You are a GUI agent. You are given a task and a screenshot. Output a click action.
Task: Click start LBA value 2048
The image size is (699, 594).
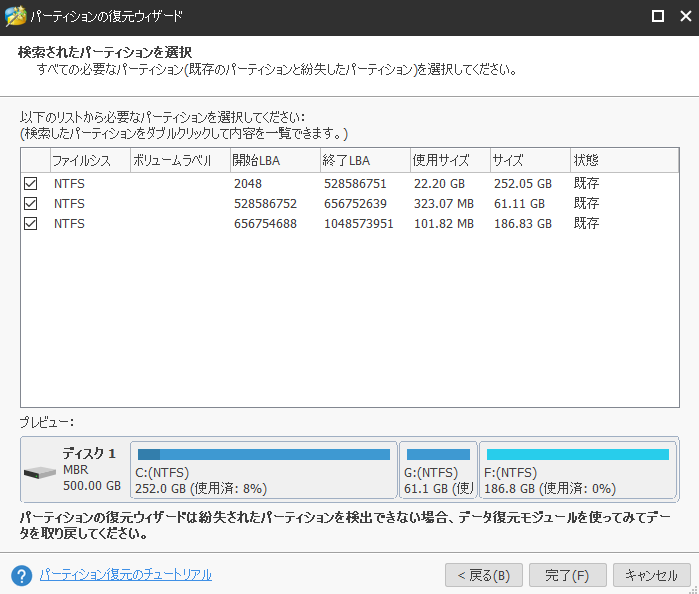[x=248, y=184]
